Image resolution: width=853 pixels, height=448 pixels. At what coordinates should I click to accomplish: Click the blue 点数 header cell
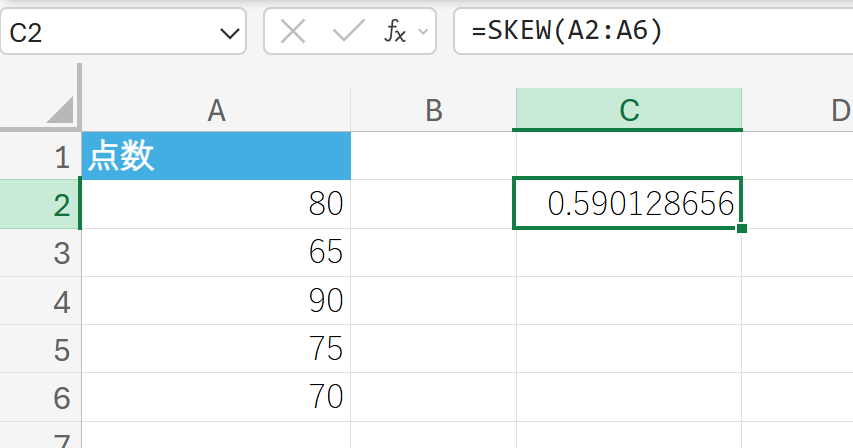point(216,156)
